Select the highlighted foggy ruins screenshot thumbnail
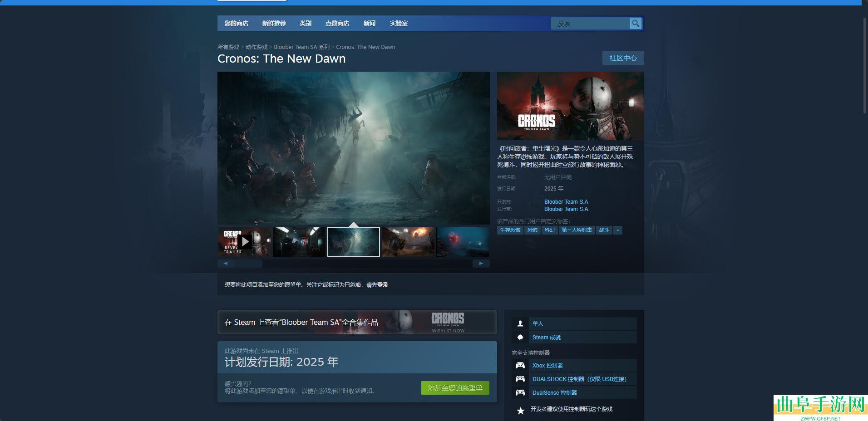 pos(354,242)
